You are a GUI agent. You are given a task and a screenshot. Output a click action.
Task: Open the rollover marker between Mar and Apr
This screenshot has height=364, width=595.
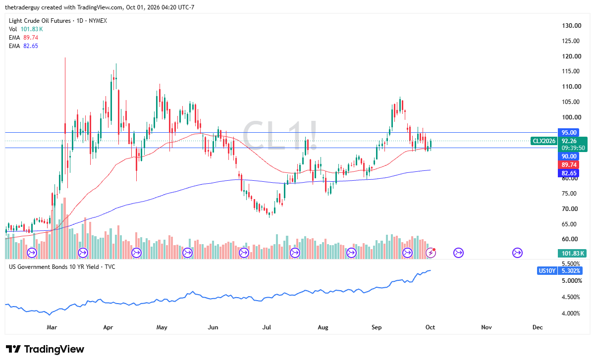pos(82,253)
